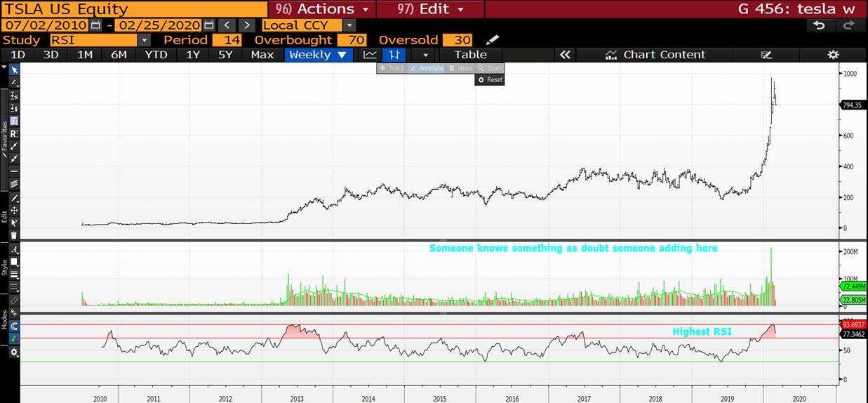Expand chart type options arrow
868x403 pixels.
coord(425,55)
